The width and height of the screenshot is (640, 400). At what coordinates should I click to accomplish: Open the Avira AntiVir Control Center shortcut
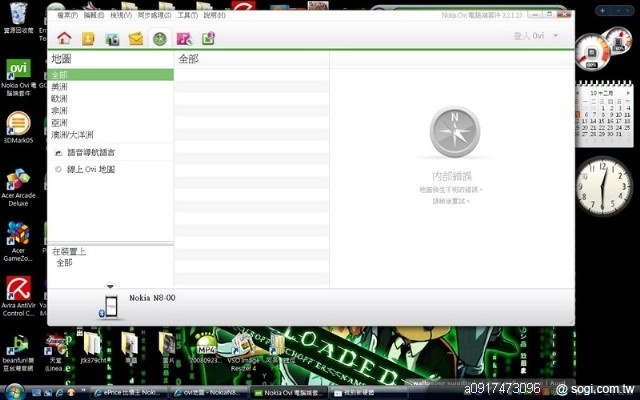(x=18, y=296)
